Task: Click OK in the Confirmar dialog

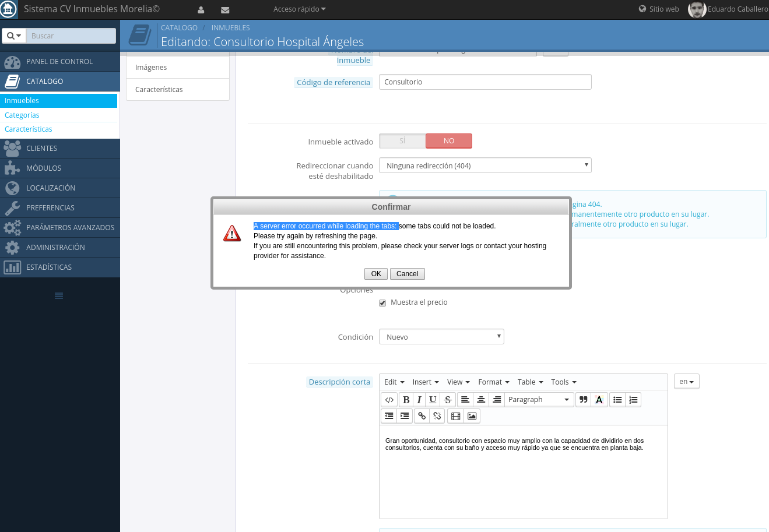Action: coord(376,274)
